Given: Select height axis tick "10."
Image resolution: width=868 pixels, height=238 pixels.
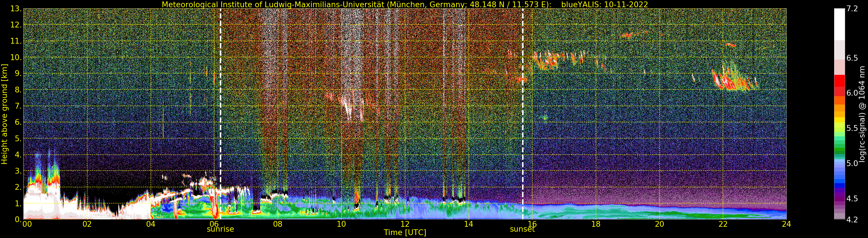Looking at the screenshot, I should (x=16, y=57).
